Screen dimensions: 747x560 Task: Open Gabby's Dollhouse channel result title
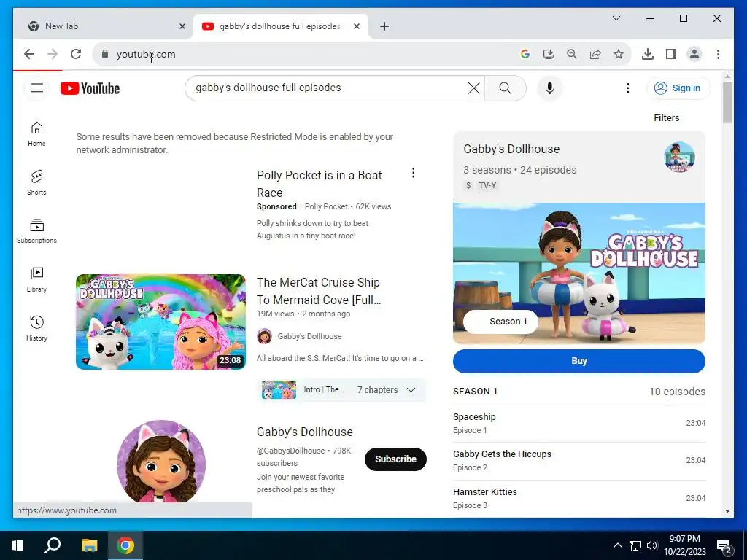(x=305, y=432)
